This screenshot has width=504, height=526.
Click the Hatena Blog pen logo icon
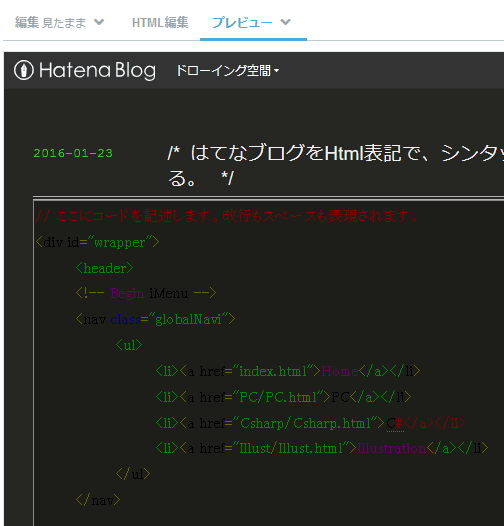pos(24,70)
